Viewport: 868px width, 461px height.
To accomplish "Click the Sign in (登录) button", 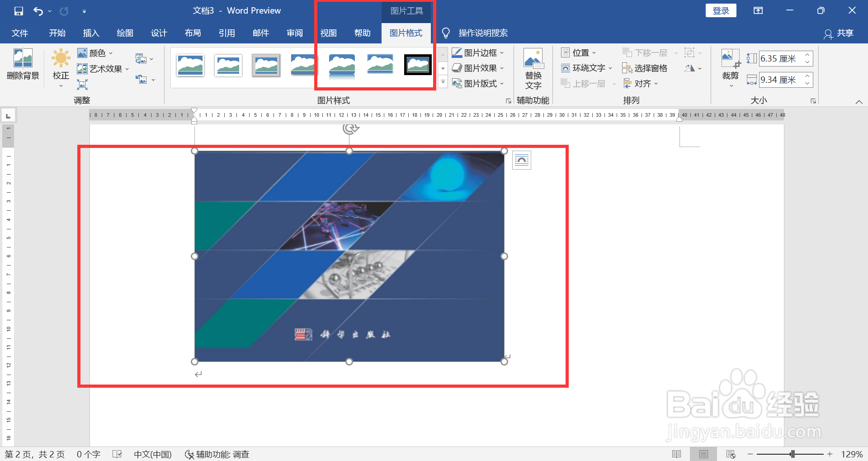I will tap(721, 10).
